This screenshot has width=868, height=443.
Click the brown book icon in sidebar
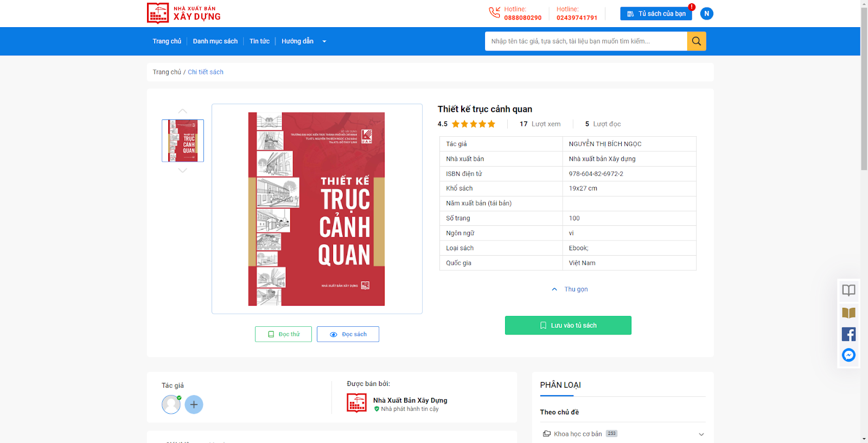848,313
